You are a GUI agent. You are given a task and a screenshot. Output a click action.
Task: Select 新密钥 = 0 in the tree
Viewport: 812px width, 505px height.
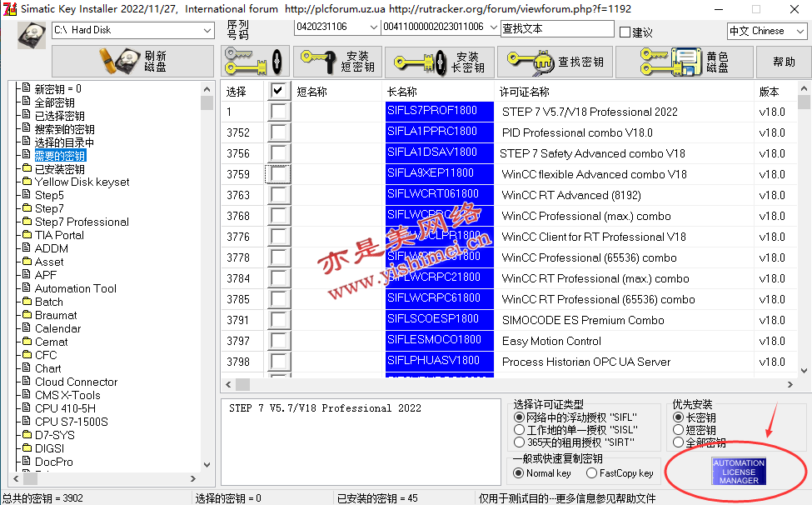[x=58, y=88]
